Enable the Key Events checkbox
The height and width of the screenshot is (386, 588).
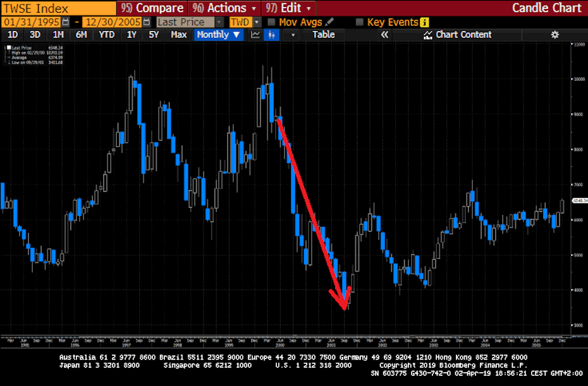tap(359, 22)
